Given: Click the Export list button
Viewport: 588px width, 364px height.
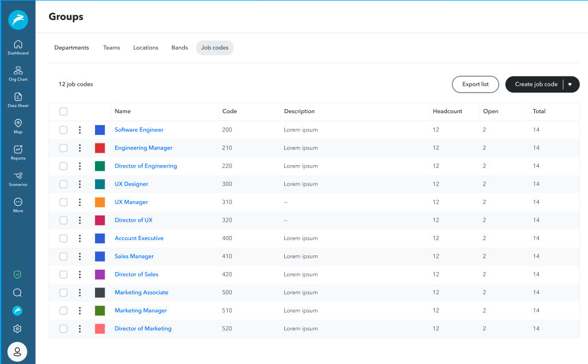Looking at the screenshot, I should point(475,85).
